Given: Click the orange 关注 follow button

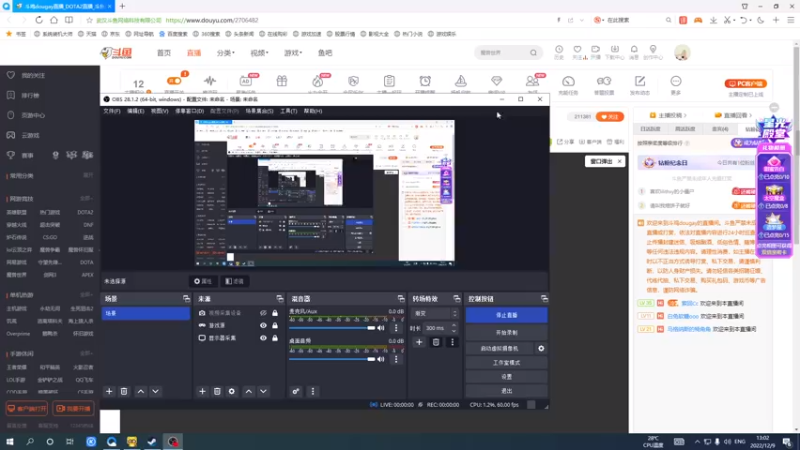Looking at the screenshot, I should tap(610, 117).
